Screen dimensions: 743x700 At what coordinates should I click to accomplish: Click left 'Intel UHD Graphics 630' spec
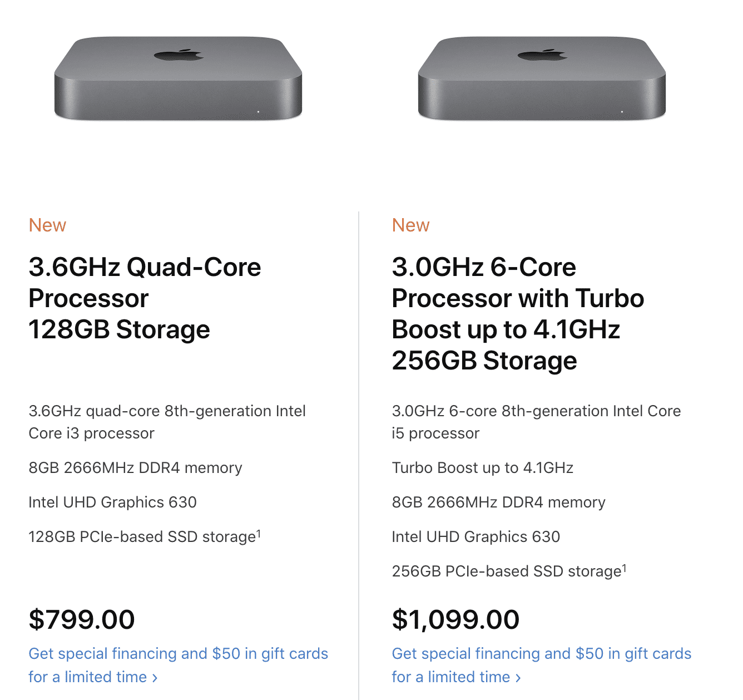click(x=112, y=502)
